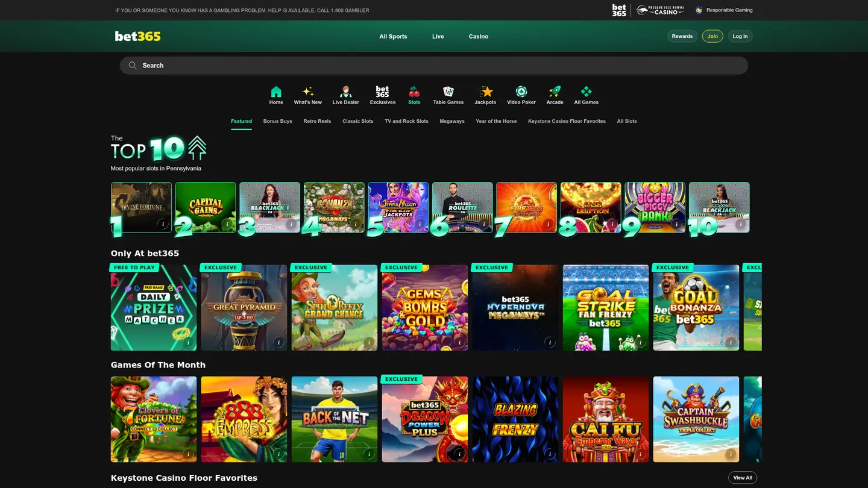Open info icon on Goal Bonanza tile
The width and height of the screenshot is (868, 488).
click(x=731, y=342)
